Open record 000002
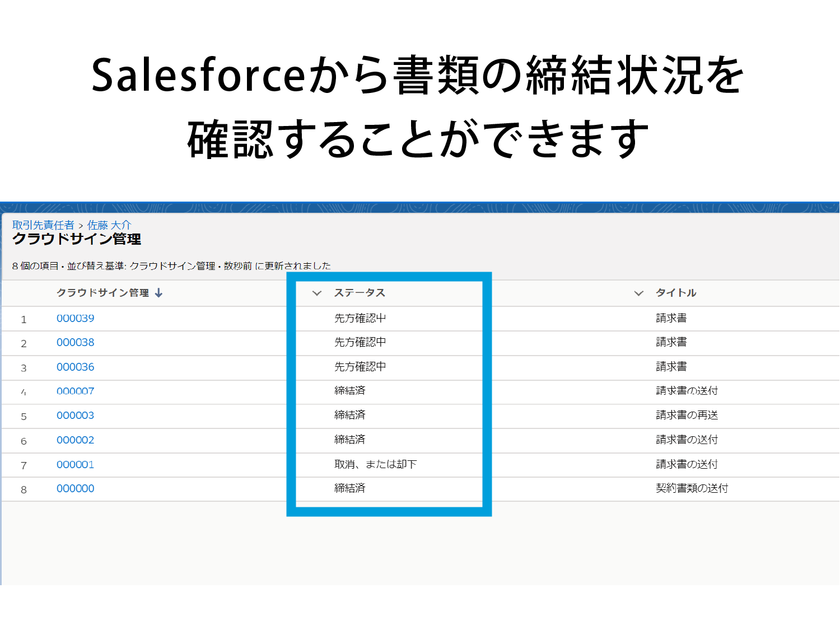 coord(76,440)
